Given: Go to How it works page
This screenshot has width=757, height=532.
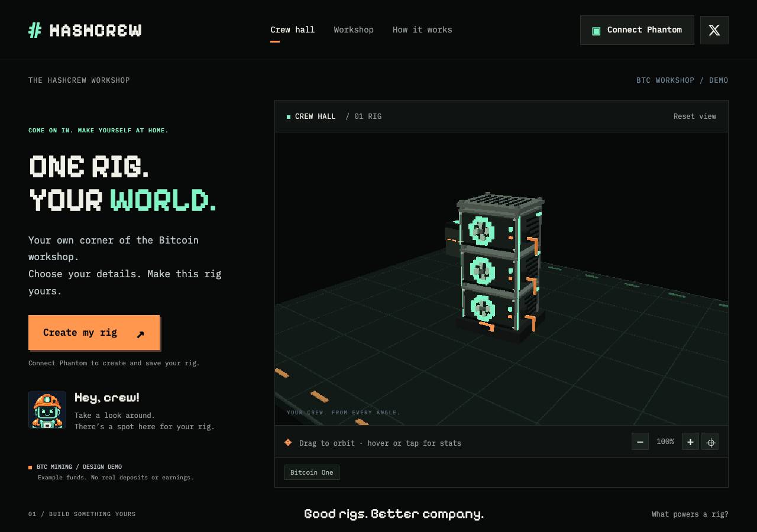Looking at the screenshot, I should click(422, 30).
